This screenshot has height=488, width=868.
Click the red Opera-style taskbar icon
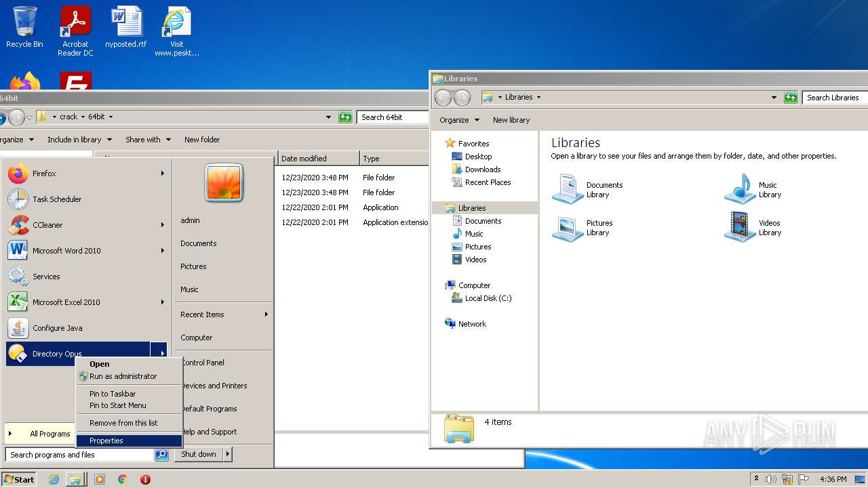click(145, 479)
